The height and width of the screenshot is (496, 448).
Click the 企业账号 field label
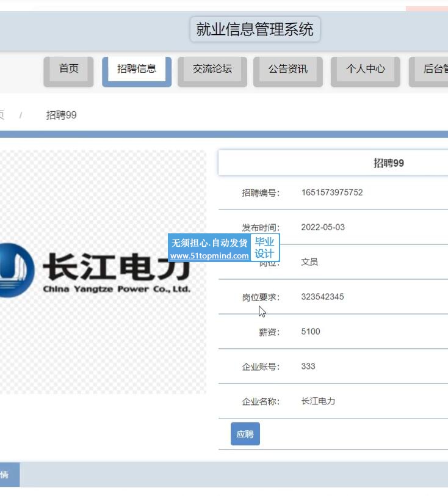point(261,367)
